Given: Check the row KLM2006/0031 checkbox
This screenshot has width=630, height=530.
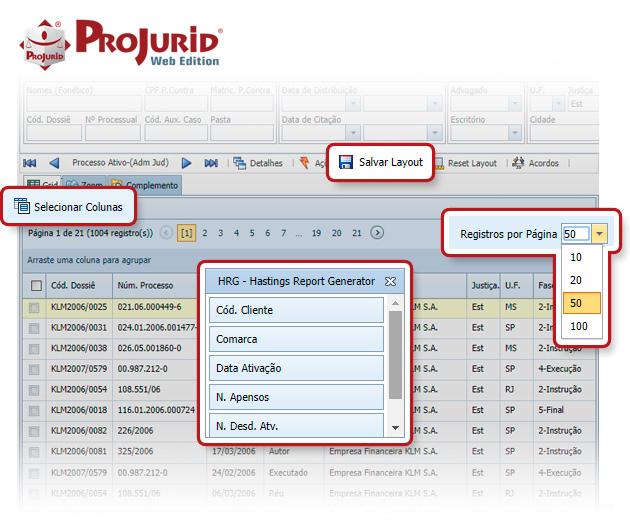Looking at the screenshot, I should (36, 328).
